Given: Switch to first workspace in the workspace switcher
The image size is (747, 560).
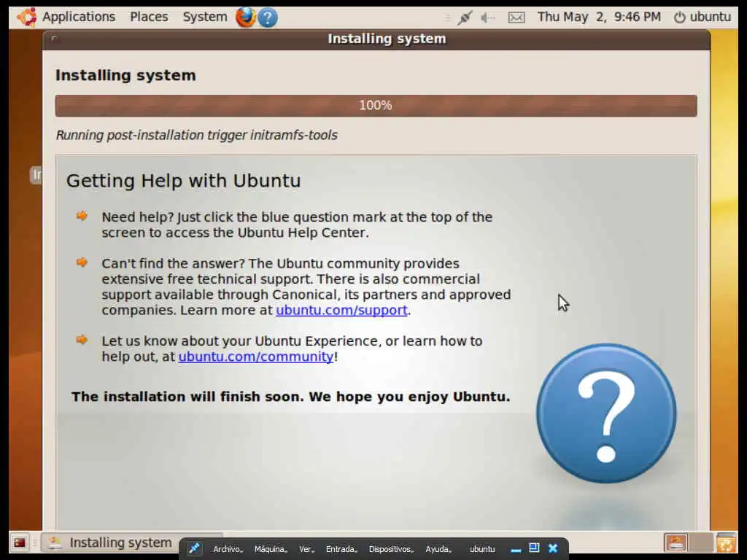Looking at the screenshot, I should pyautogui.click(x=676, y=542).
